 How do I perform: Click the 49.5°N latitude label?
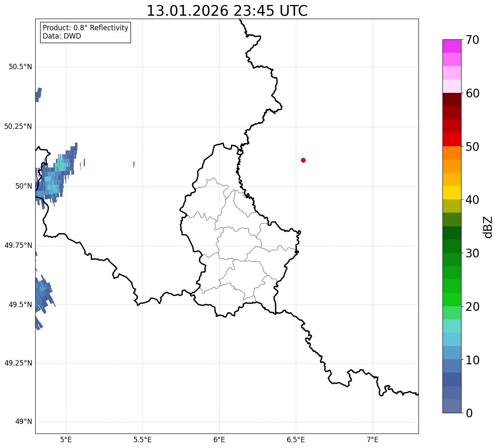[20, 305]
